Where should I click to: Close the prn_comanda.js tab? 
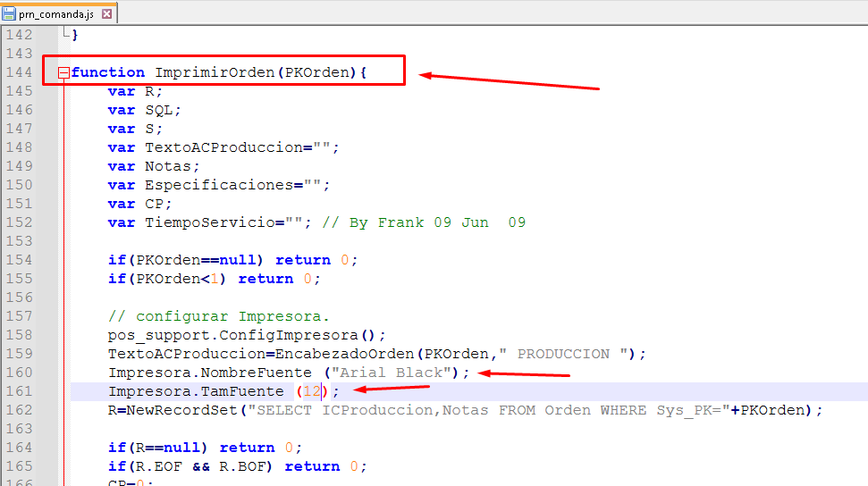(x=107, y=14)
